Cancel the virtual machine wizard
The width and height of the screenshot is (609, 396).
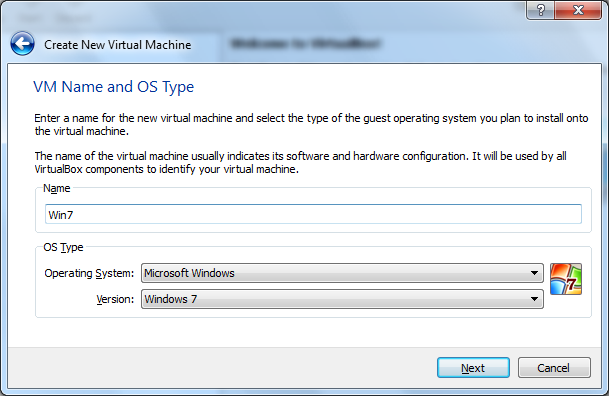(554, 368)
